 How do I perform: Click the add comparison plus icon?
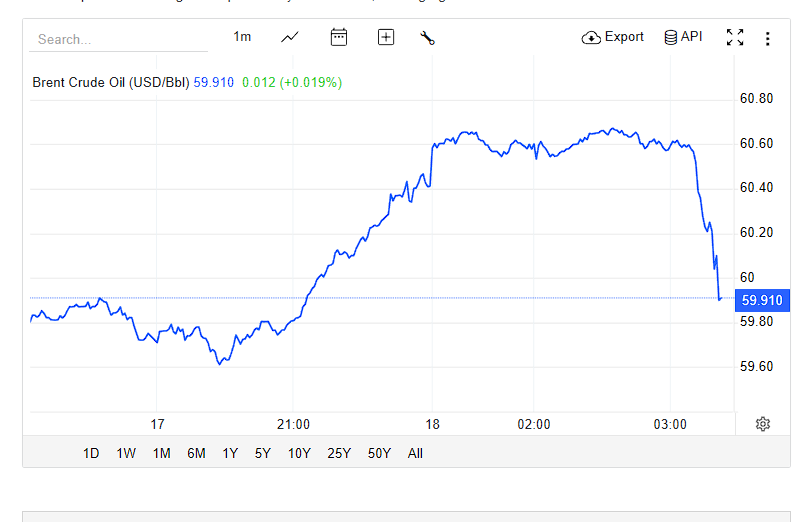point(386,37)
